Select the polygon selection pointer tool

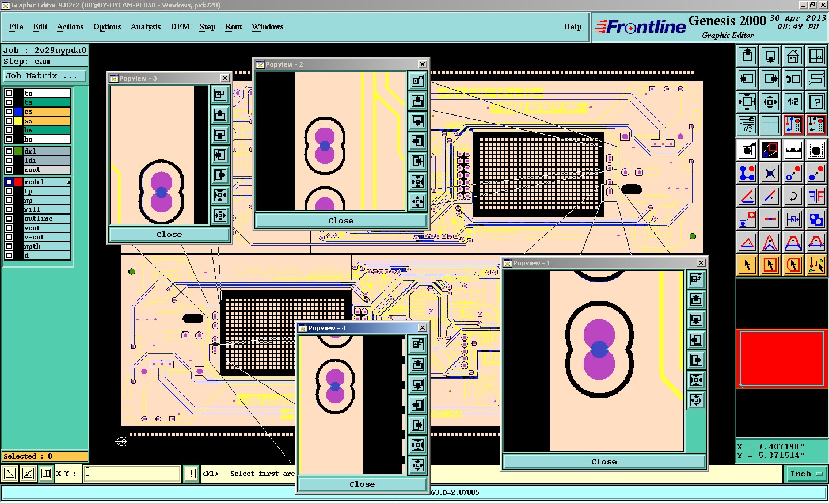coord(793,265)
